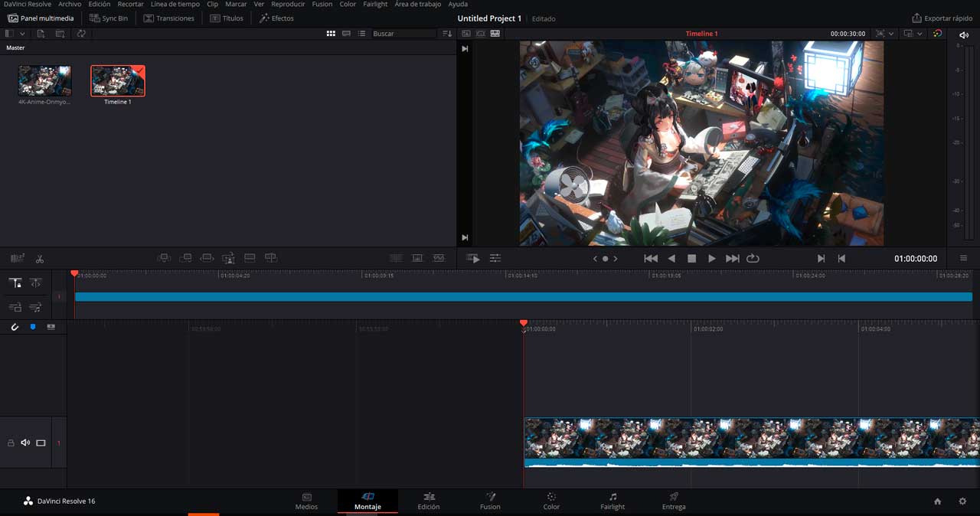
Task: Go to the home project manager icon
Action: click(x=937, y=501)
